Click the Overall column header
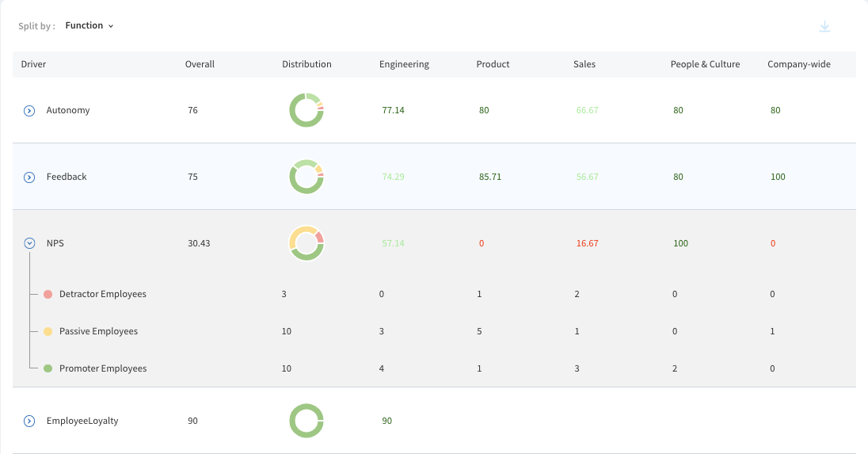Image resolution: width=868 pixels, height=454 pixels. 200,64
